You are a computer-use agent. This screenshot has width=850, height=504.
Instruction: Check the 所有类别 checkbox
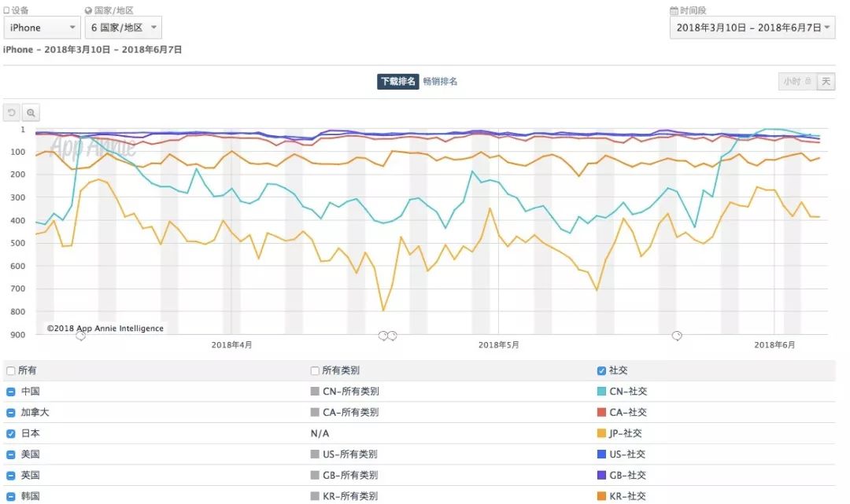[x=314, y=370]
